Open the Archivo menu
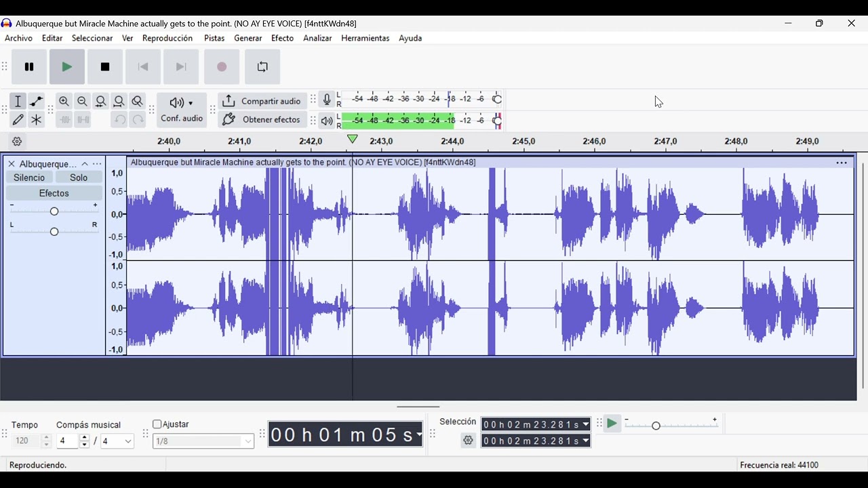 pyautogui.click(x=18, y=39)
